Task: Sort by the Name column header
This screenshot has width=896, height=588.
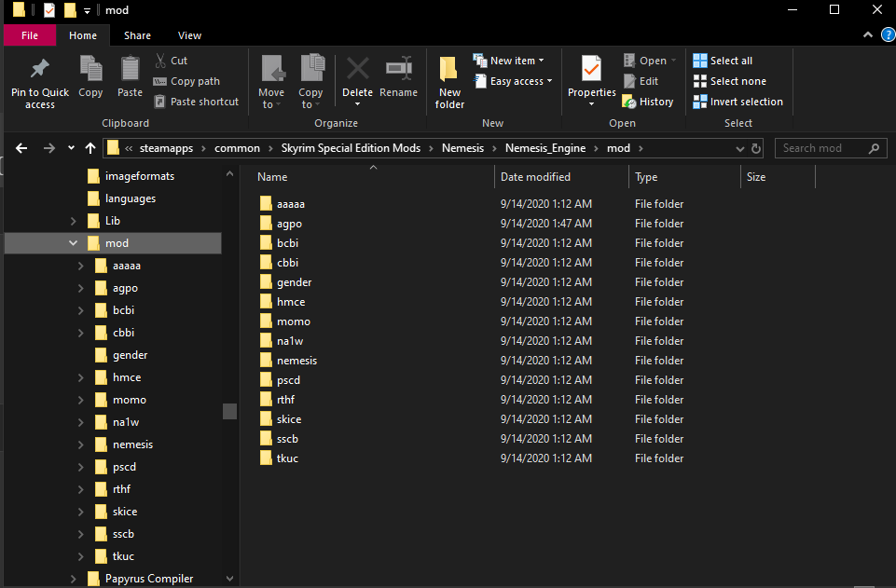Action: tap(373, 177)
